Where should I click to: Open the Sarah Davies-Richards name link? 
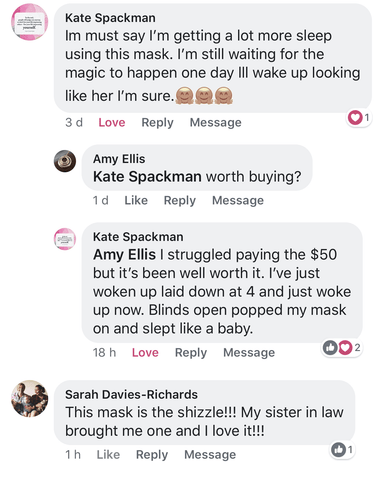pos(131,394)
